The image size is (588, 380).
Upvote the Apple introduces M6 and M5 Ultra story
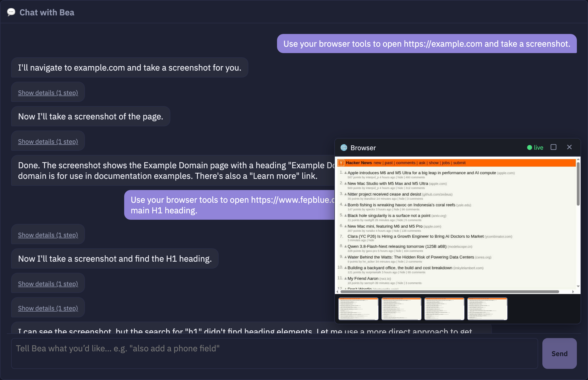click(x=345, y=173)
